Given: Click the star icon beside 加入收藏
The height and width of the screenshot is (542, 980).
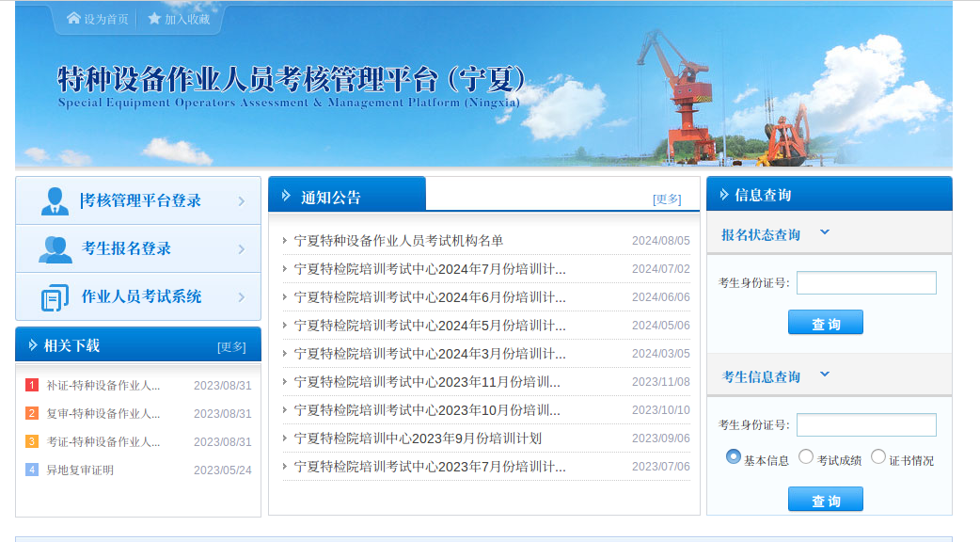Looking at the screenshot, I should (x=154, y=19).
